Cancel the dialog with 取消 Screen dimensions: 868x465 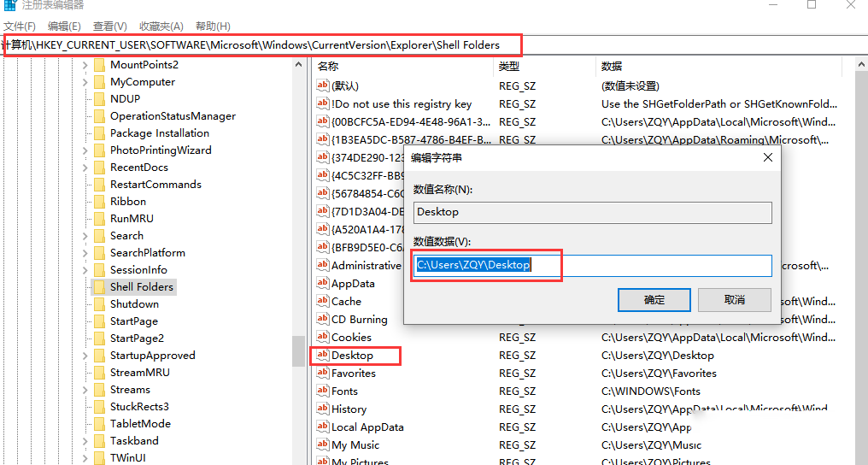click(734, 299)
